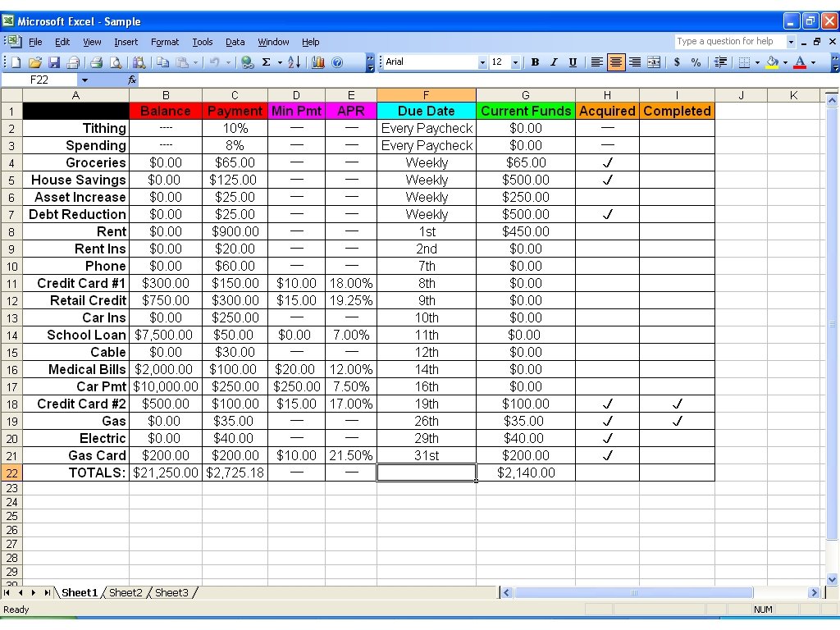This screenshot has width=840, height=630.
Task: Expand the Fill Color dropdown arrow
Action: point(785,62)
